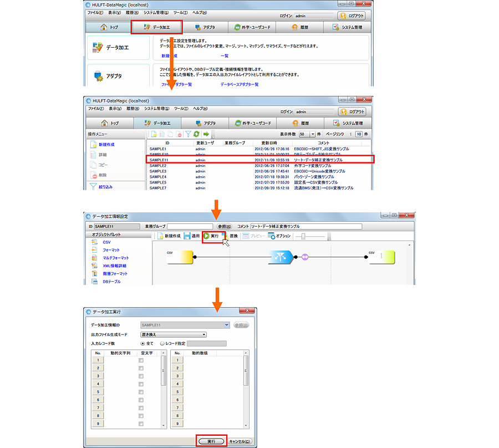The height and width of the screenshot is (448, 499).
Task: Click the XML情報詳細 palette icon
Action: click(94, 266)
